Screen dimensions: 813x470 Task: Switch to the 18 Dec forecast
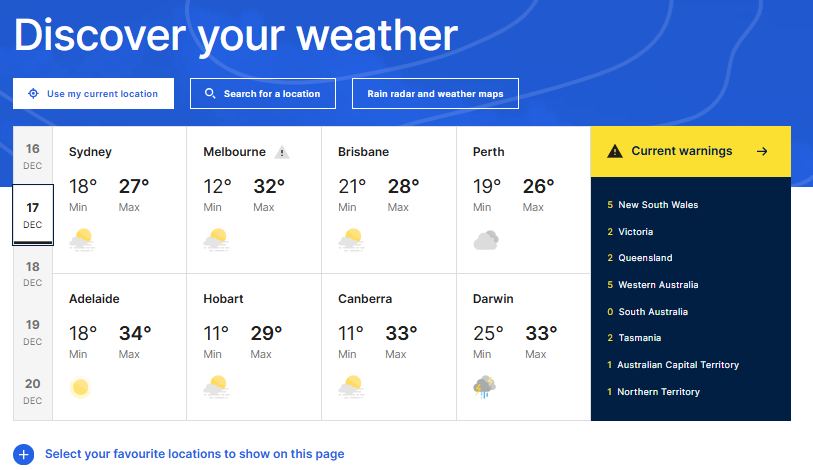(x=33, y=273)
